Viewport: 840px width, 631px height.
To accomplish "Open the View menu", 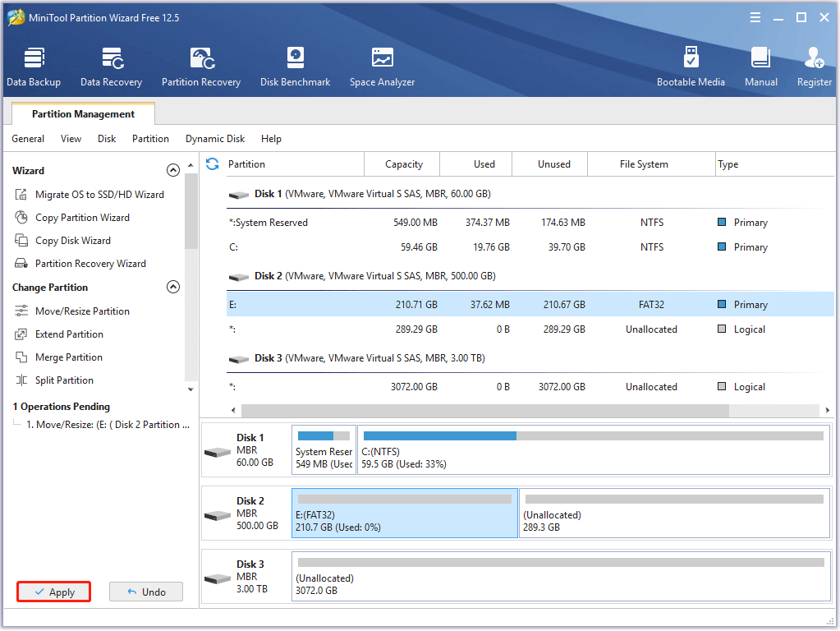I will [x=71, y=139].
